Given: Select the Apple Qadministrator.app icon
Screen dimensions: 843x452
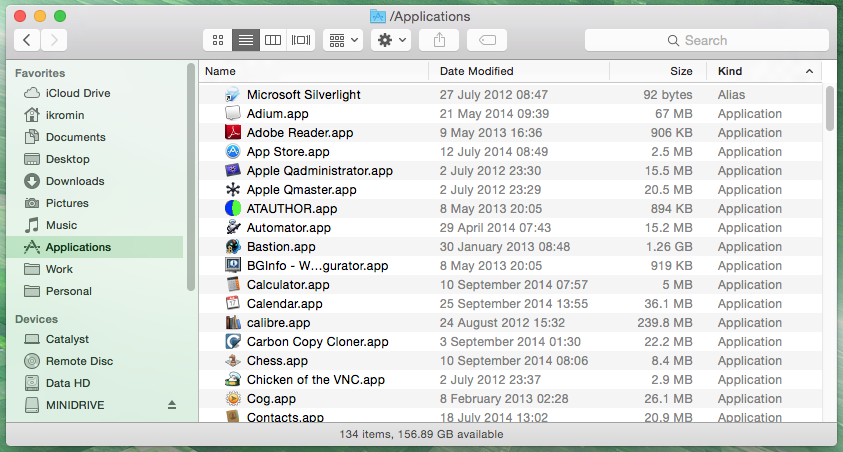Looking at the screenshot, I should pyautogui.click(x=233, y=170).
